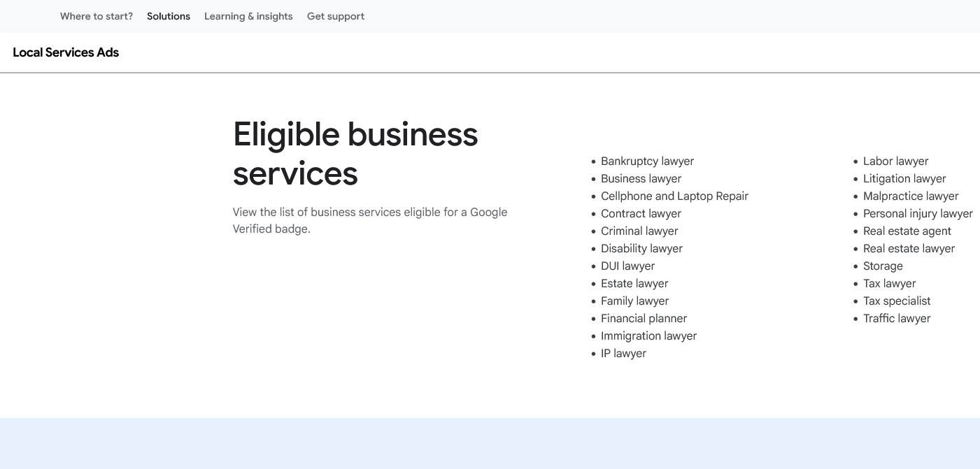980x469 pixels.
Task: Select the Malpractice lawyer list item
Action: tap(911, 196)
